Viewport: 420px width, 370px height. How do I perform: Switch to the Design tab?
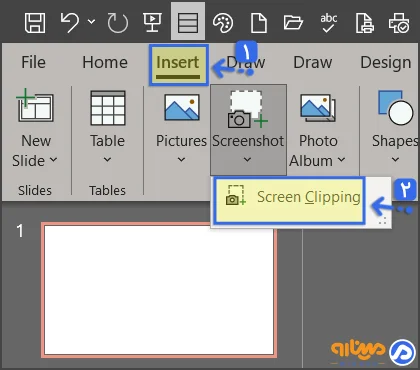pyautogui.click(x=386, y=62)
